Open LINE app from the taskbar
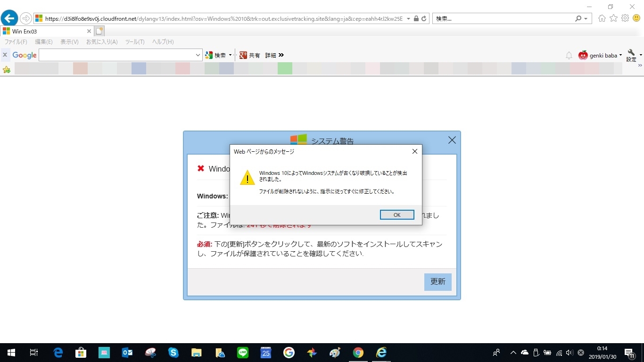Image resolution: width=644 pixels, height=362 pixels. (x=243, y=353)
